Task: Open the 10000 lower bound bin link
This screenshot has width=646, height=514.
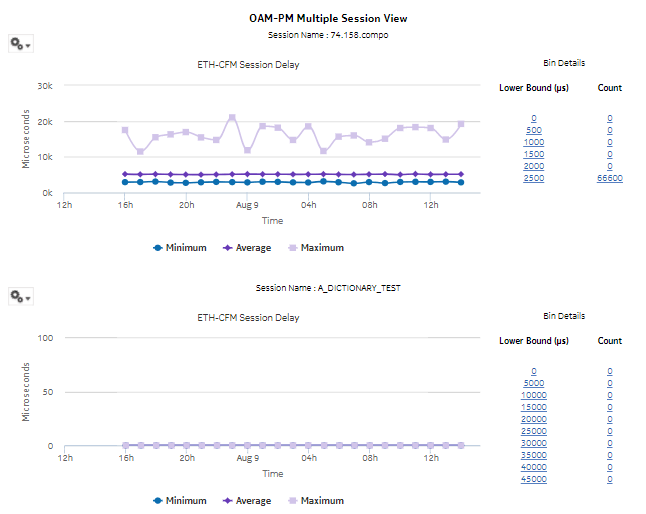Action: tap(534, 395)
